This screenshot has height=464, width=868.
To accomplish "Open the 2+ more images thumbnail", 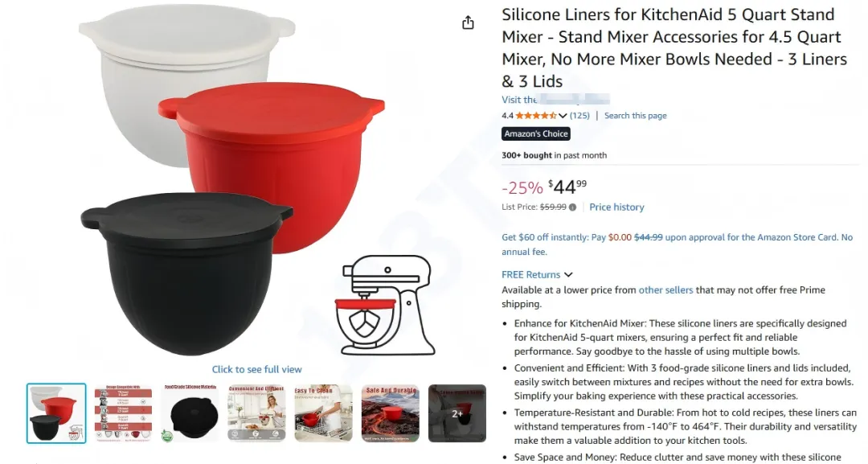I will (457, 413).
